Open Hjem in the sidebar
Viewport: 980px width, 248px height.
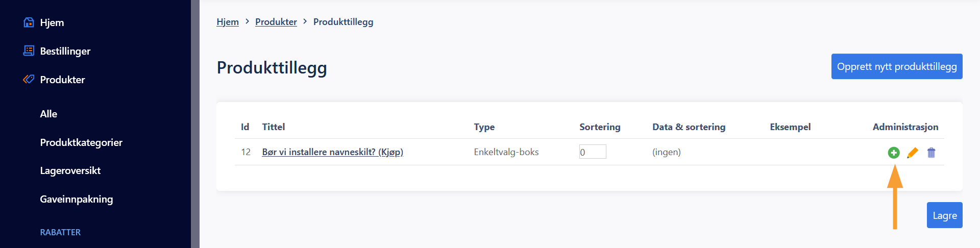coord(52,22)
